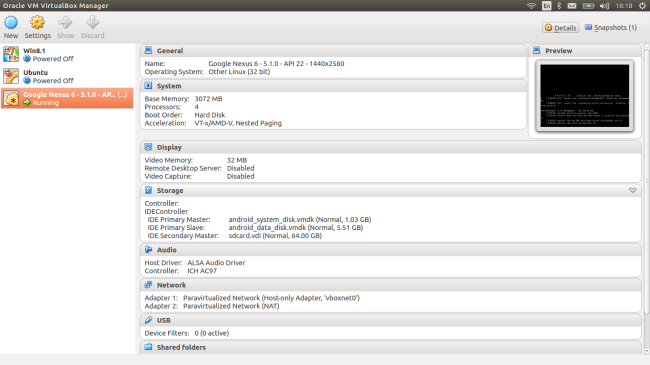Image resolution: width=650 pixels, height=365 pixels.
Task: Click the System section icon
Action: tap(148, 86)
